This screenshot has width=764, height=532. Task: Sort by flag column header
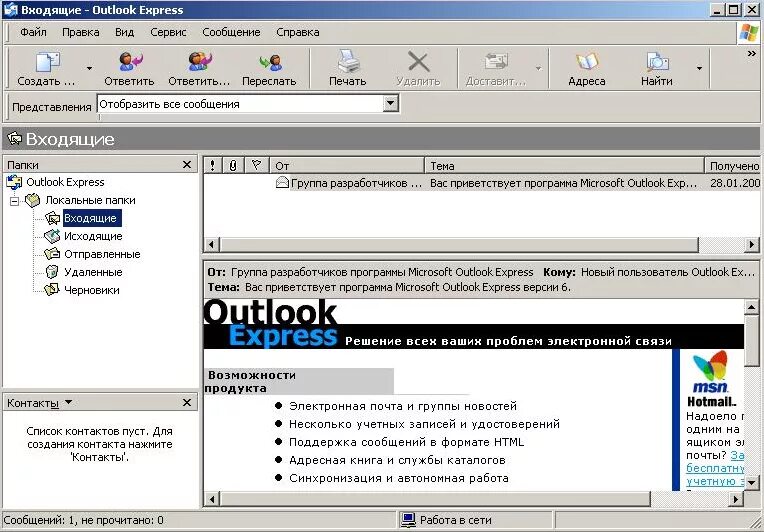tap(256, 166)
